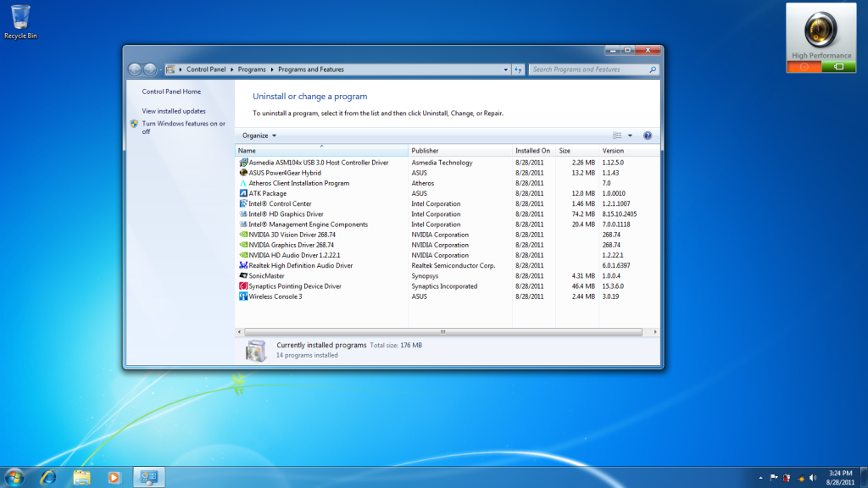
Task: Click the horizontal scrollbar in program list
Action: [x=442, y=332]
